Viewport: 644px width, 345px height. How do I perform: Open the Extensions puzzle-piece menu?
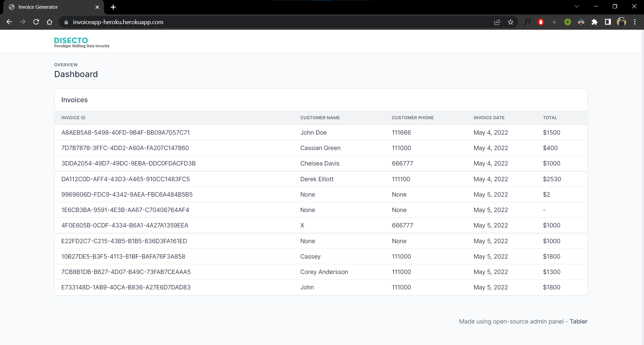point(594,22)
